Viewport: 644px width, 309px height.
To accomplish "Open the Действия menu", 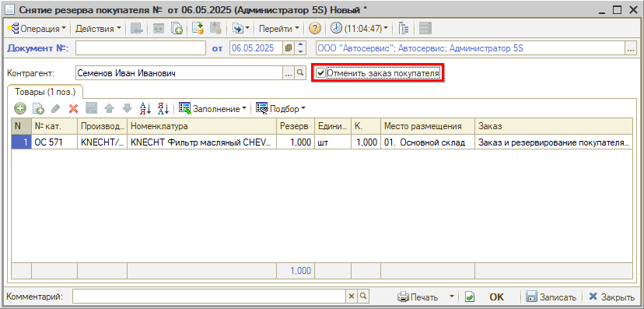I will [x=98, y=29].
